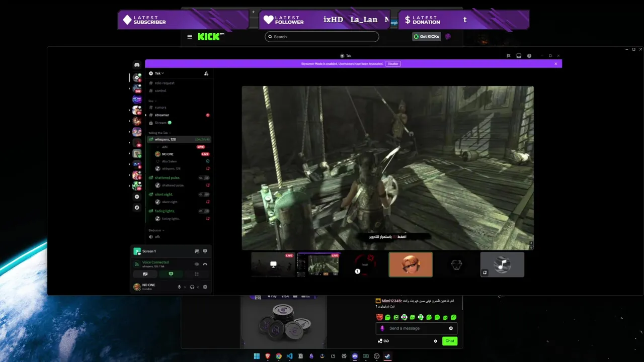Select the 'whispers, 128' voice channel

point(179,139)
